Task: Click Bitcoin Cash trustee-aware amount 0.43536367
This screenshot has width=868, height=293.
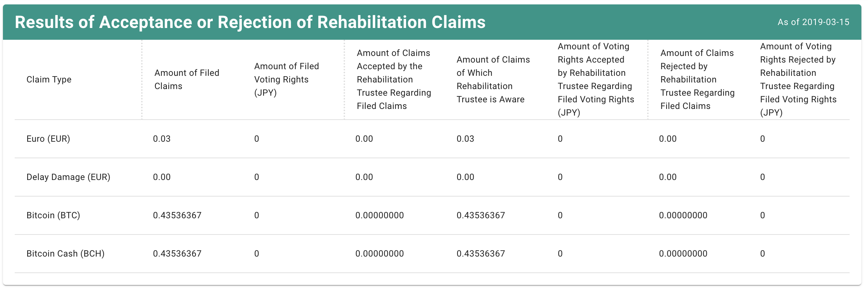Action: [x=481, y=254]
